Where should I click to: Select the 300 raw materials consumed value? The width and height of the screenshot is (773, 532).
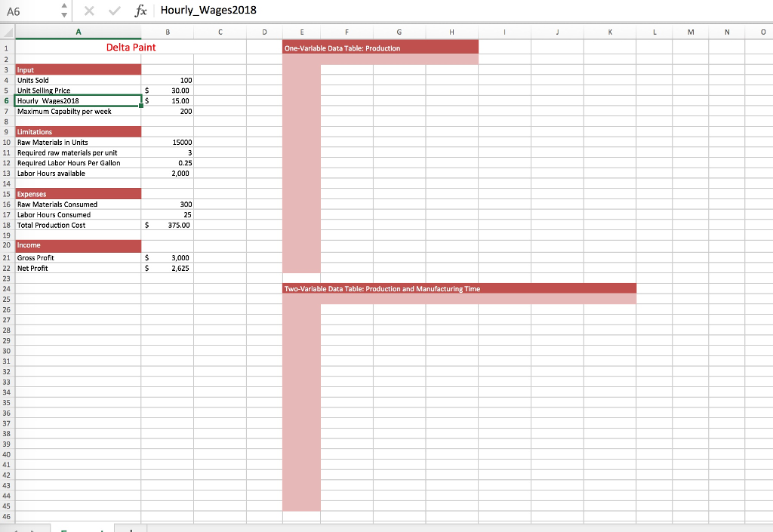tap(168, 204)
